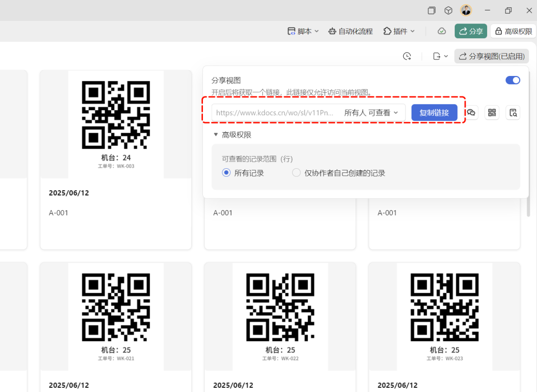Collapse the 高级权限 section triangle
The height and width of the screenshot is (392, 537).
[x=216, y=135]
